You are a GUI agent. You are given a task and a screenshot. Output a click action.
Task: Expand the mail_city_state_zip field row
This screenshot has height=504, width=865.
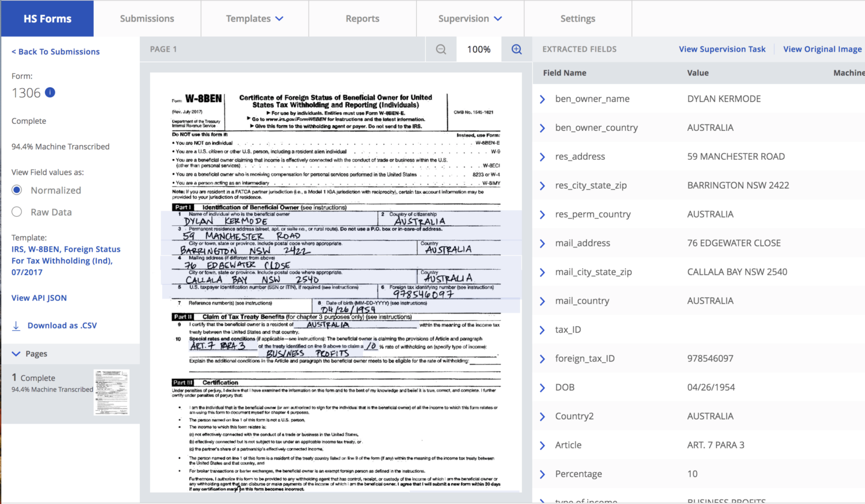(542, 272)
